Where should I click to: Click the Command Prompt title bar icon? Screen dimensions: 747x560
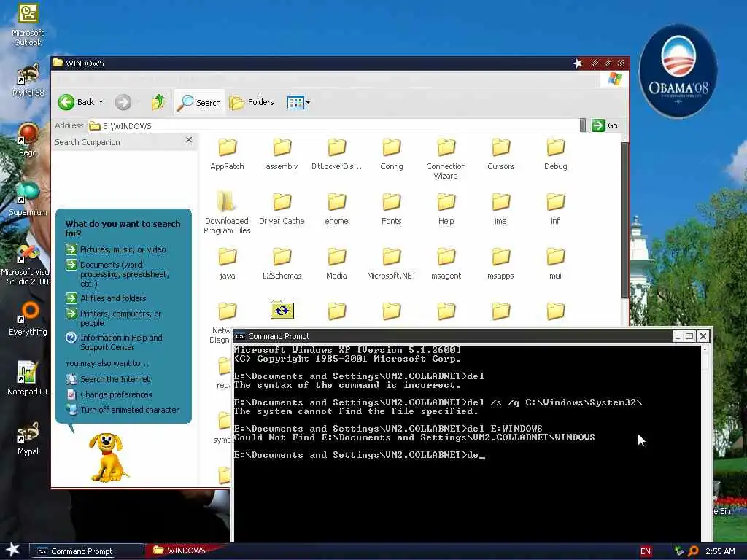click(x=240, y=336)
